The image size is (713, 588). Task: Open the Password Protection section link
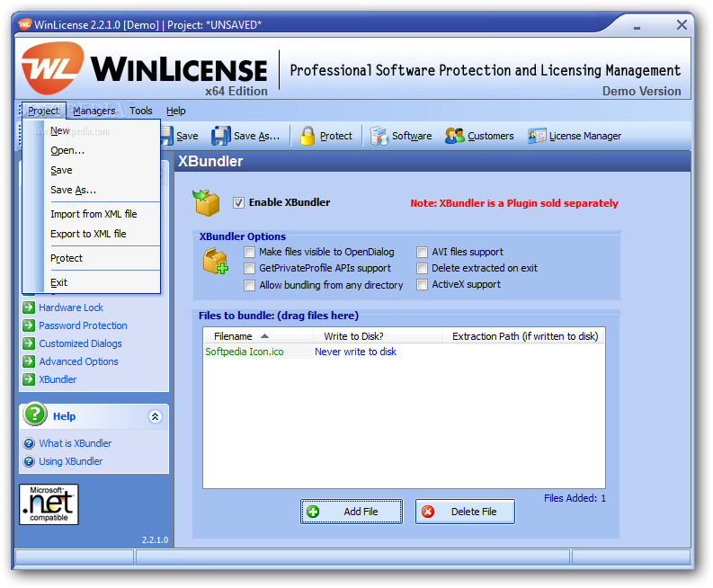point(84,325)
